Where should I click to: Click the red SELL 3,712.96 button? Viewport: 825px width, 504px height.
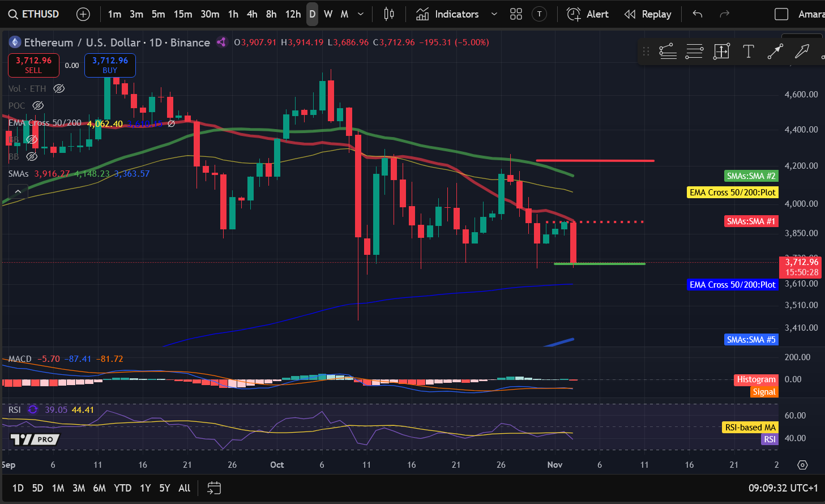[x=33, y=65]
